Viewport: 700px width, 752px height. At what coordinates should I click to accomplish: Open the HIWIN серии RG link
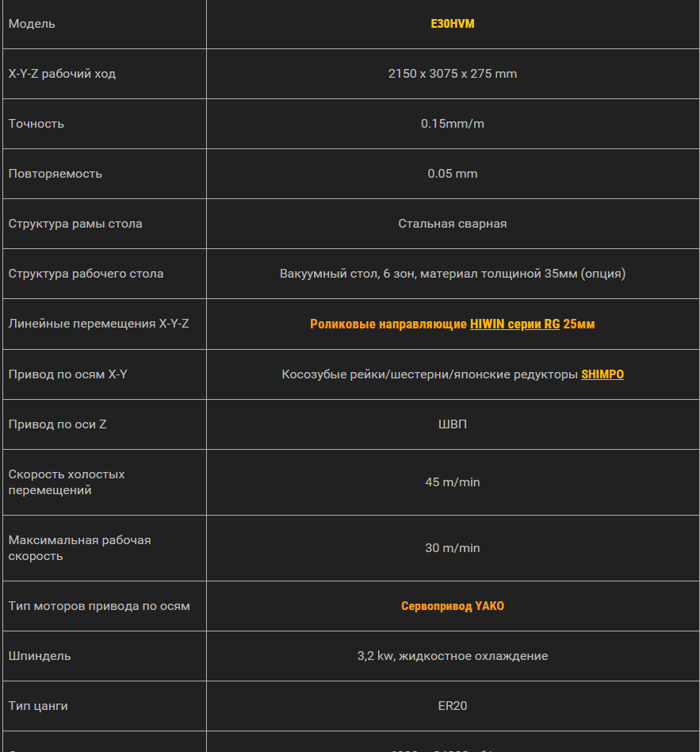tap(514, 324)
